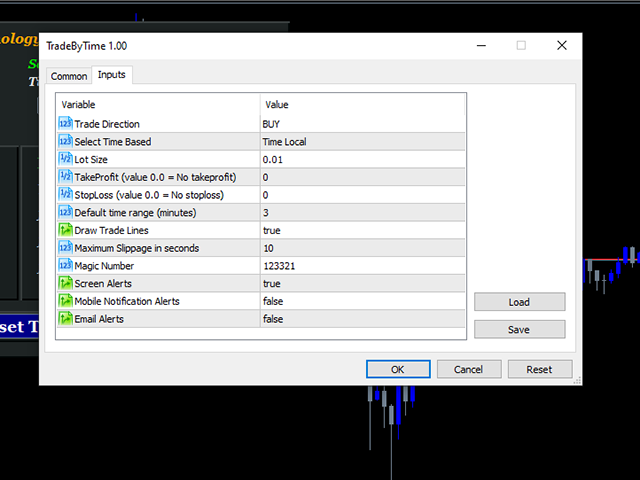Click the Magic Number row icon
Image resolution: width=640 pixels, height=480 pixels.
[x=65, y=265]
